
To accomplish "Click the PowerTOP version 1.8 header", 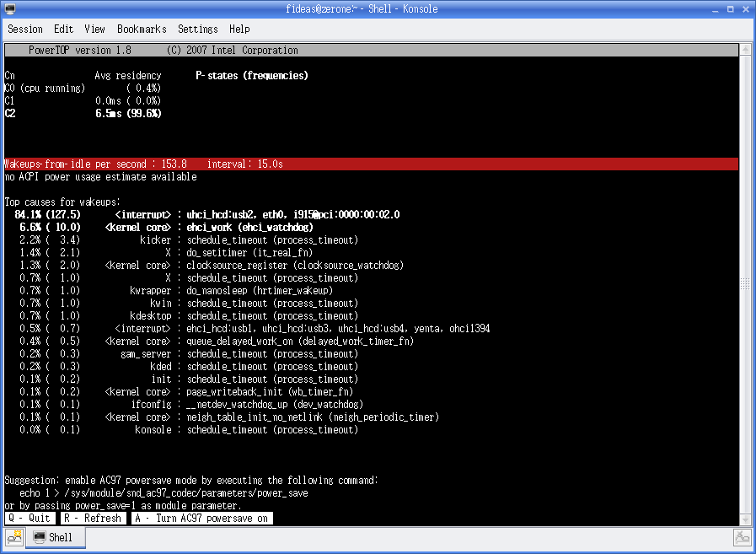I will pos(371,51).
